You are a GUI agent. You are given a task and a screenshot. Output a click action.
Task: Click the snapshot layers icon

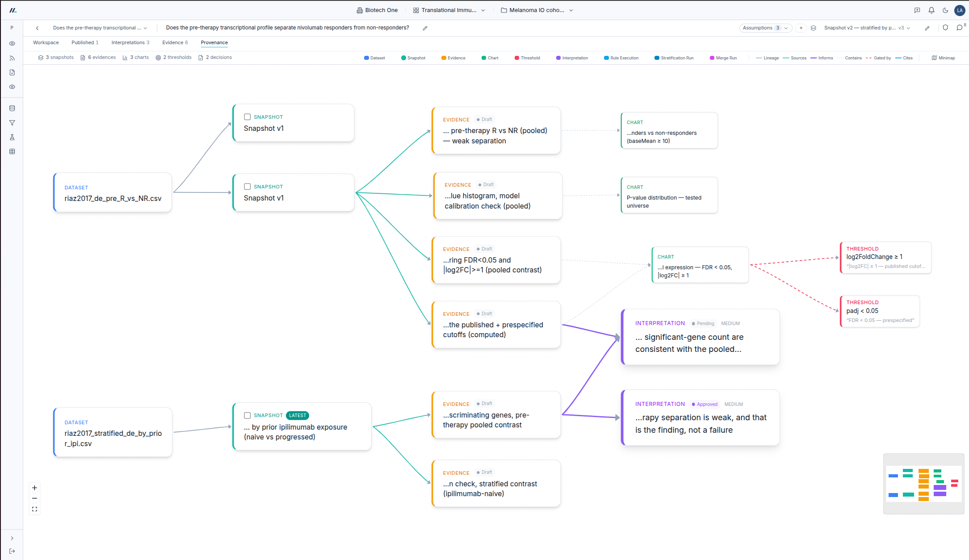(814, 28)
